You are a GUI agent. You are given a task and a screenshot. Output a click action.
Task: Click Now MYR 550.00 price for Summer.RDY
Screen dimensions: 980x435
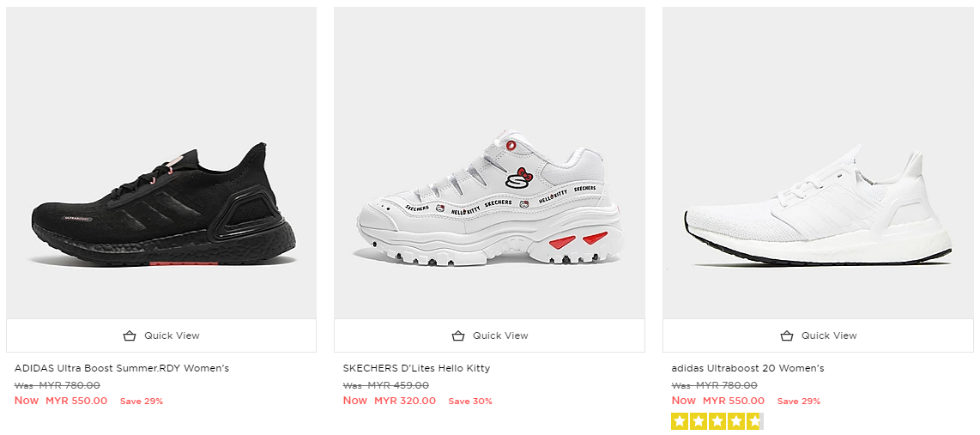(x=61, y=401)
